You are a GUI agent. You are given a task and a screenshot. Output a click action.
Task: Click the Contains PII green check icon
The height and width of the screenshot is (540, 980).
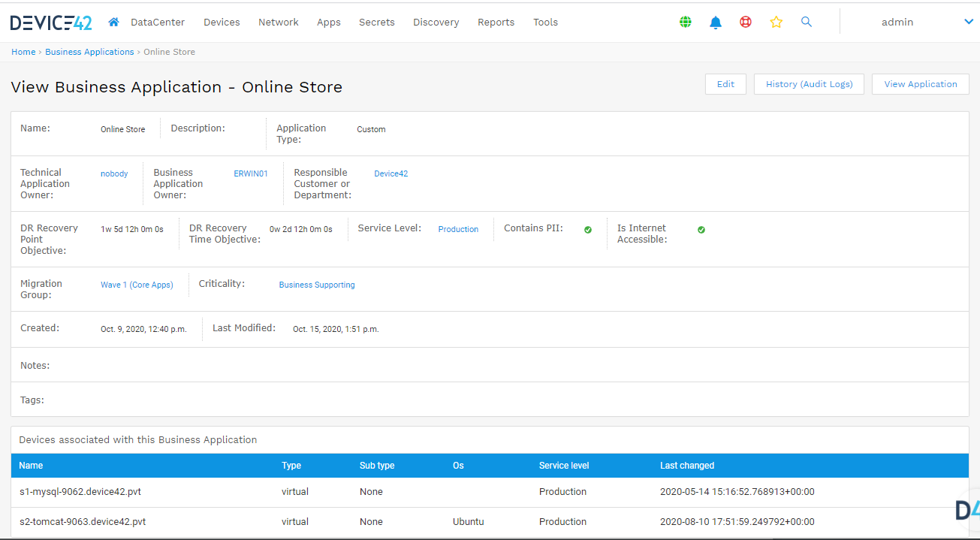(588, 230)
